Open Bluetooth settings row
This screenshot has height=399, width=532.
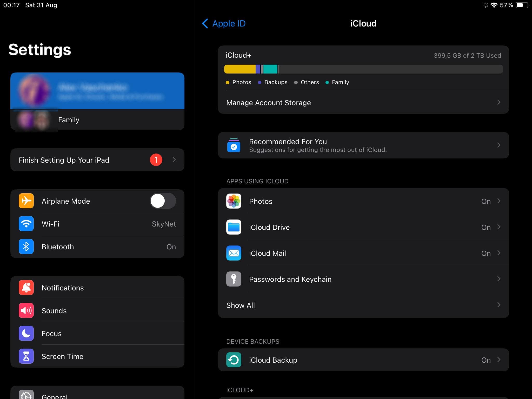[x=97, y=247]
